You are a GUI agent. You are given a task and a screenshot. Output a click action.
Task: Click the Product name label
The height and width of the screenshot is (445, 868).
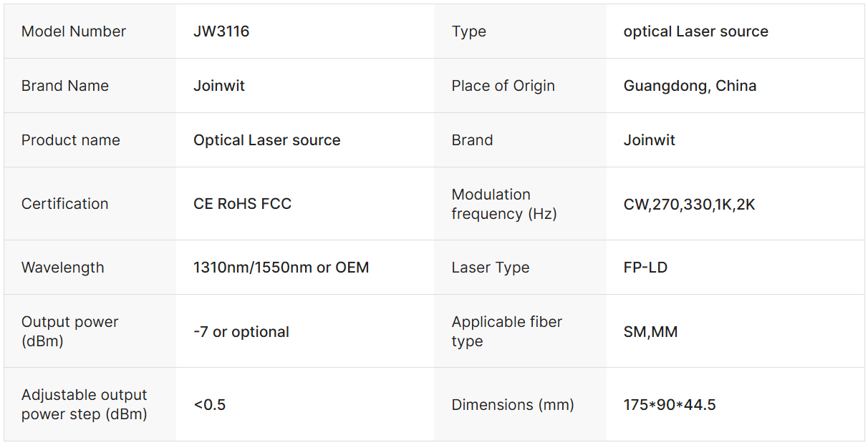71,140
